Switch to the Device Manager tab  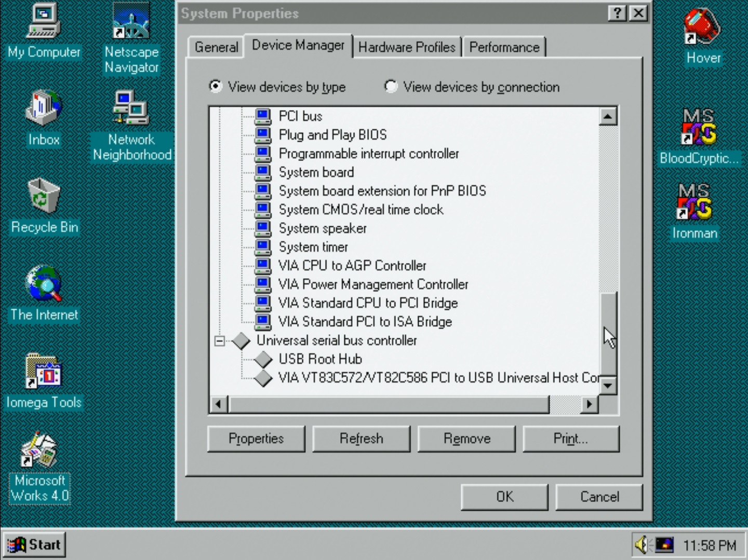pos(298,46)
